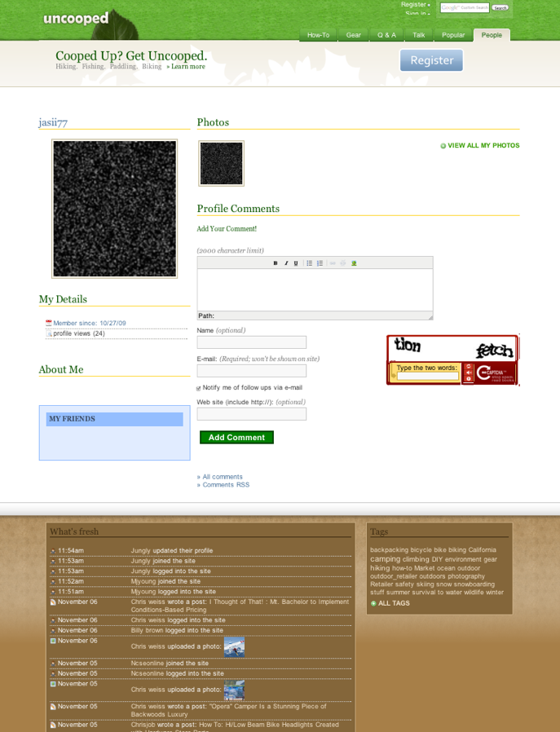Click the snowboarding tag
Screen dimensions: 560x732
tap(474, 584)
